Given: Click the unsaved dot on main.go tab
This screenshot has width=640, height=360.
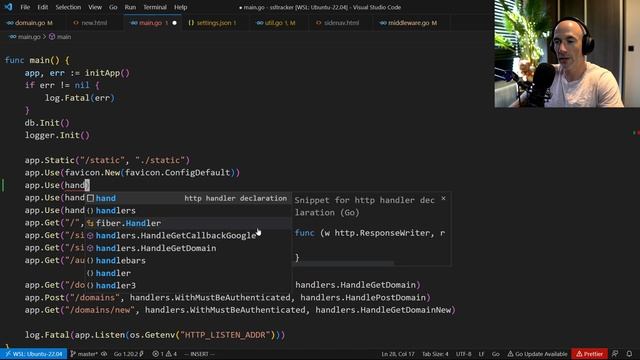Looking at the screenshot, I should coord(174,23).
